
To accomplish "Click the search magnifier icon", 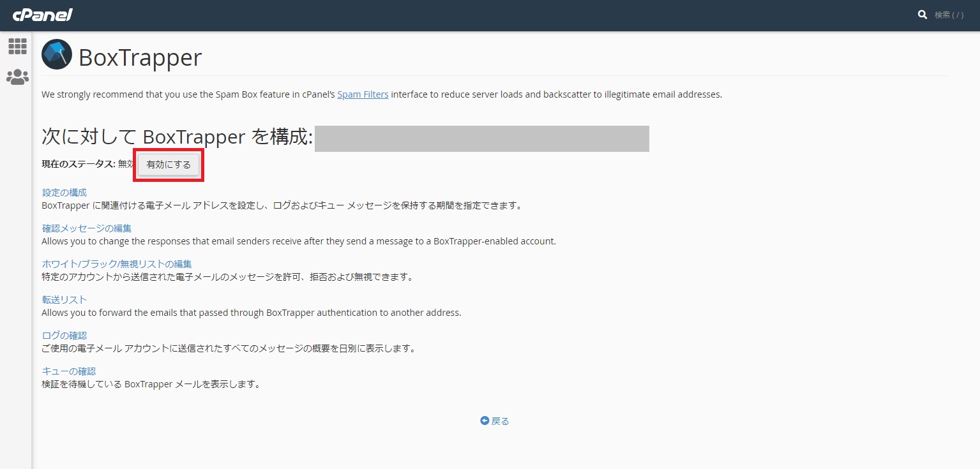I will click(923, 15).
